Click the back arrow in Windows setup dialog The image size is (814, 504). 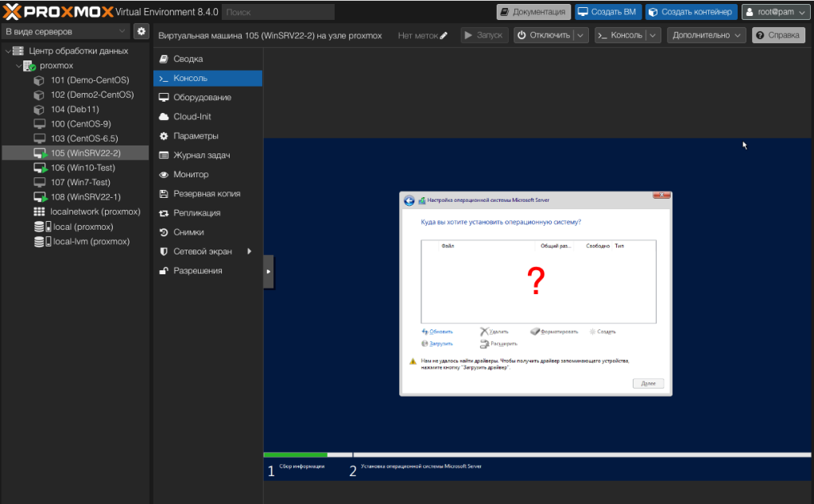(x=409, y=200)
